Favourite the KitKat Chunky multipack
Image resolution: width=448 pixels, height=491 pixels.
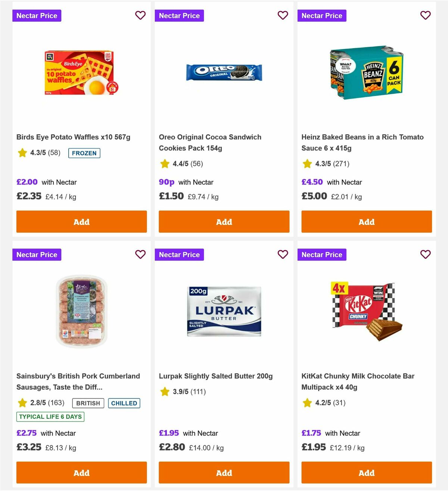426,254
